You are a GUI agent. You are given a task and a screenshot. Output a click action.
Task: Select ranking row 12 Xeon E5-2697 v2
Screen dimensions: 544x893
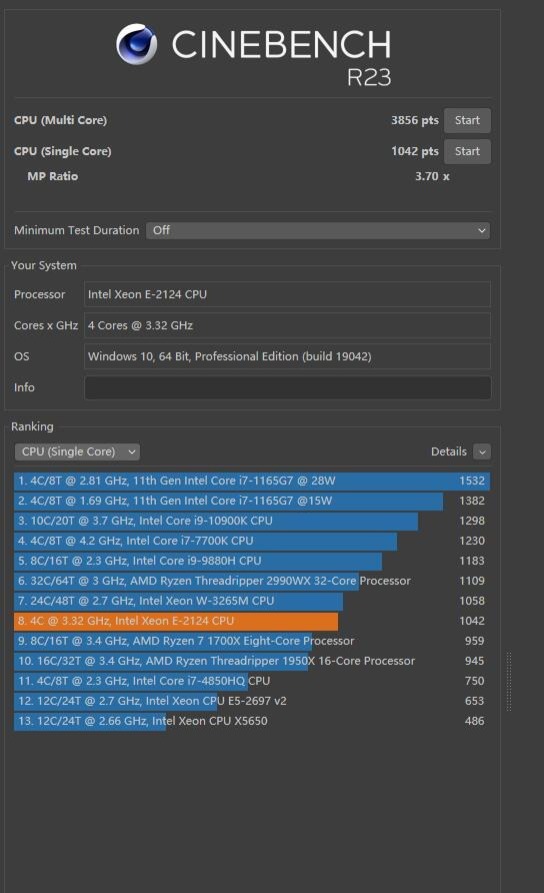(252, 701)
